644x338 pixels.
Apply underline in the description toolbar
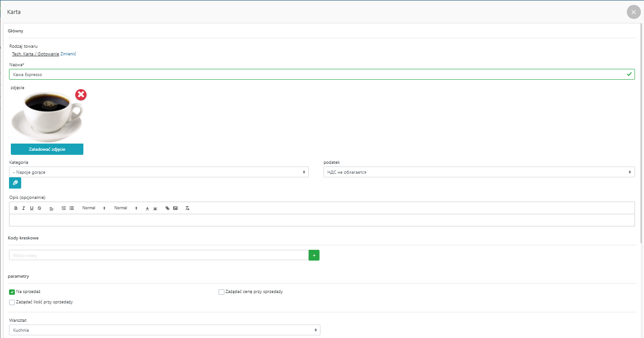click(32, 208)
